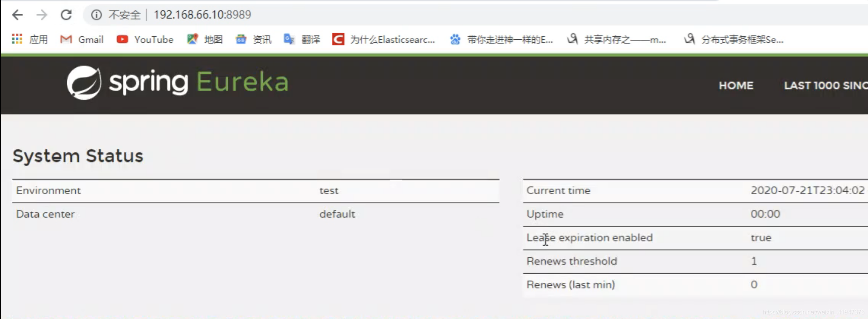The image size is (868, 319).
Task: Click the browser forward arrow
Action: (x=42, y=15)
